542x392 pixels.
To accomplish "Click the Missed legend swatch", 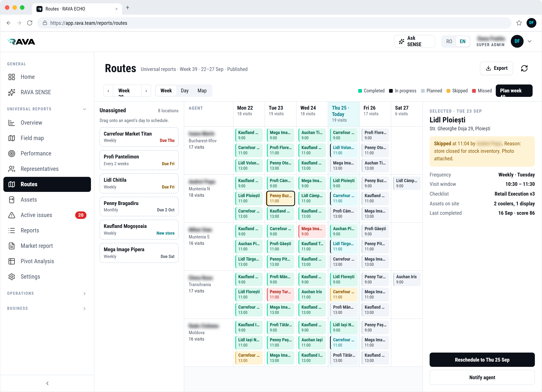I will click(474, 91).
